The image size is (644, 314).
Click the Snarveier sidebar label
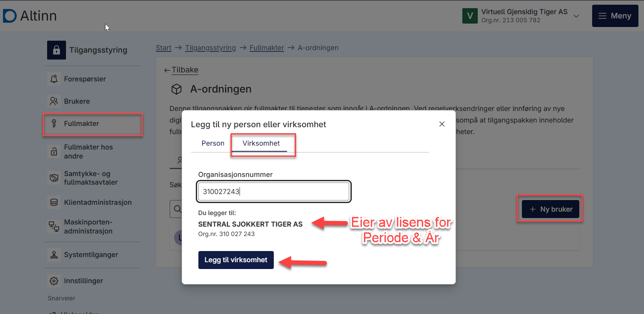pos(62,298)
